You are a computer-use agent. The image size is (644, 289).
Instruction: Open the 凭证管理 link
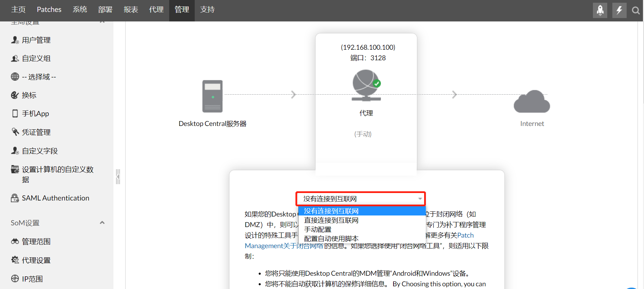36,132
